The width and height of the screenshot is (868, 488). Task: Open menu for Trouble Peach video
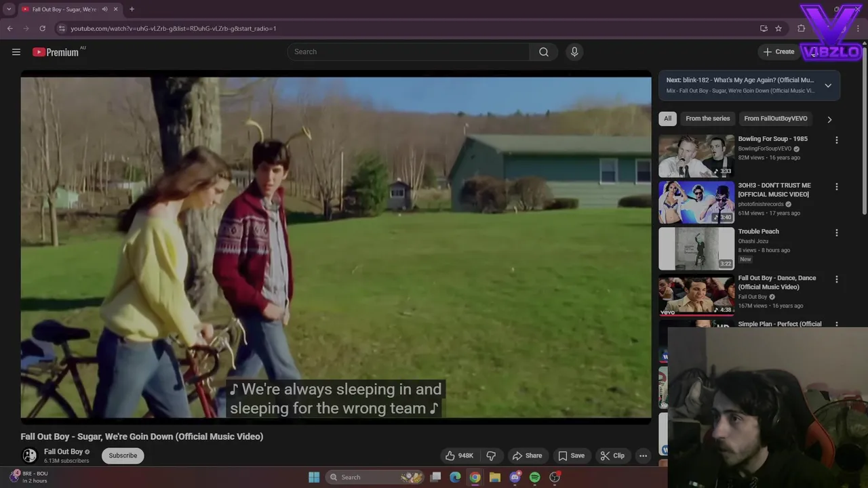point(836,232)
